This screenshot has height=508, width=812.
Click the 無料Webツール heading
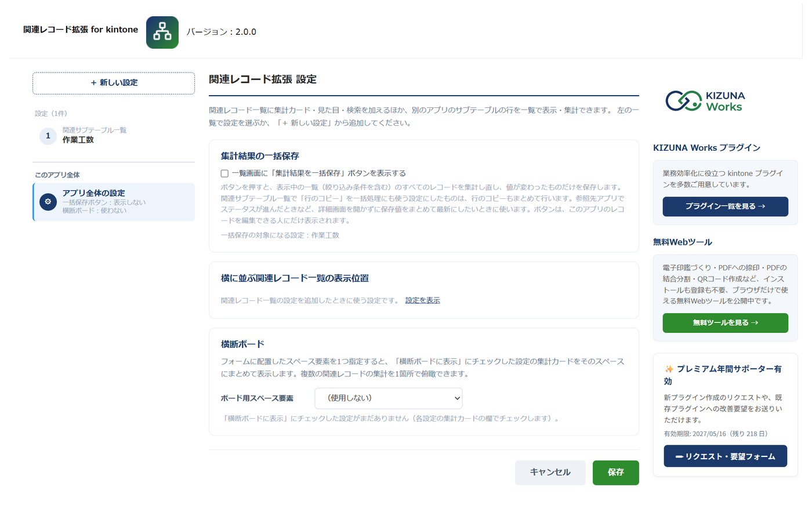[683, 242]
